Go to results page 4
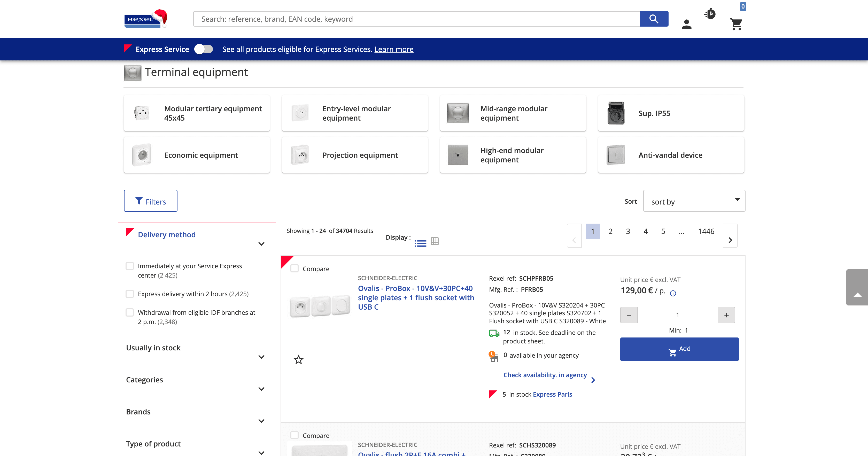 (x=646, y=231)
